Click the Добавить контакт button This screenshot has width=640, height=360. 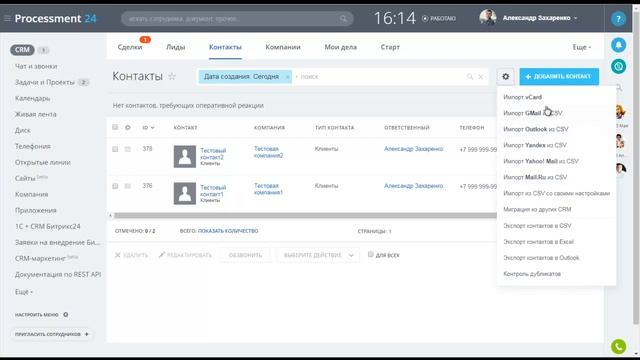coord(559,76)
